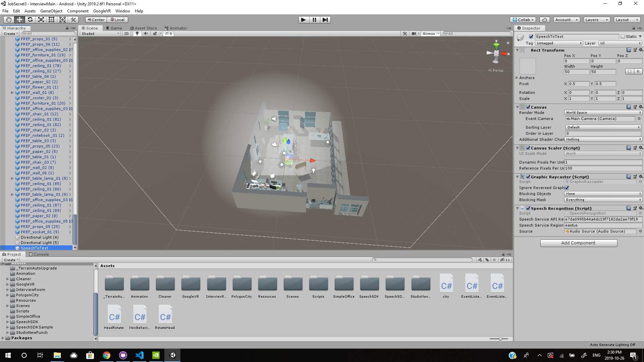Toggle the Static checkbox
This screenshot has width=644, height=362.
[623, 37]
